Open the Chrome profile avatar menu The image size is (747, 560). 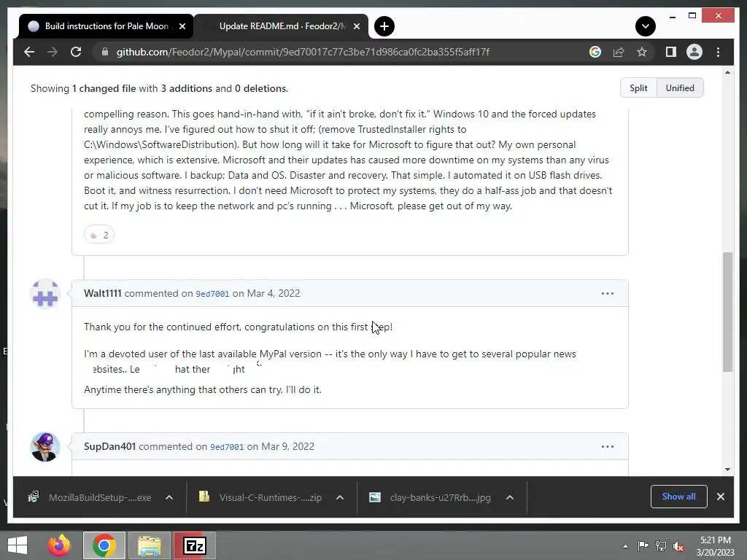pos(694,52)
